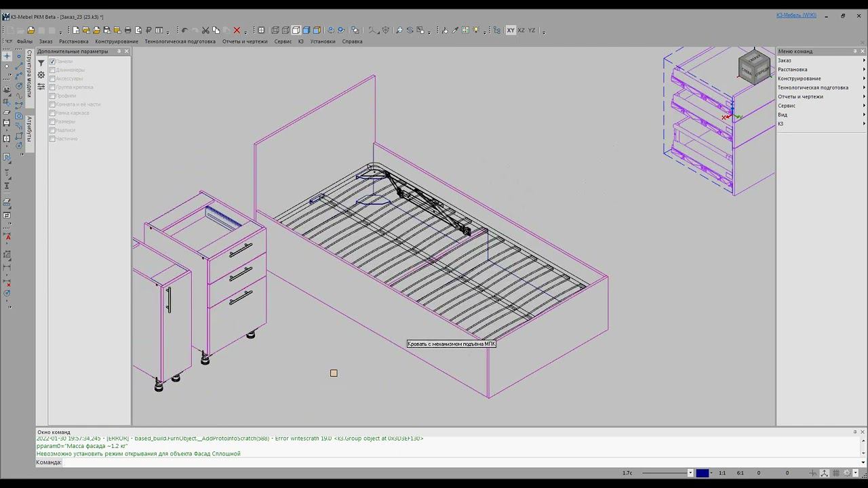Image resolution: width=868 pixels, height=488 pixels.
Task: Click the dark blue color swatch in status bar
Action: [703, 473]
